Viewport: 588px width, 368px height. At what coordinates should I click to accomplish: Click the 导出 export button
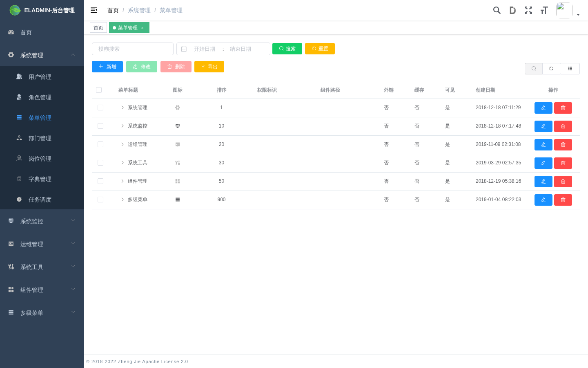pos(209,67)
